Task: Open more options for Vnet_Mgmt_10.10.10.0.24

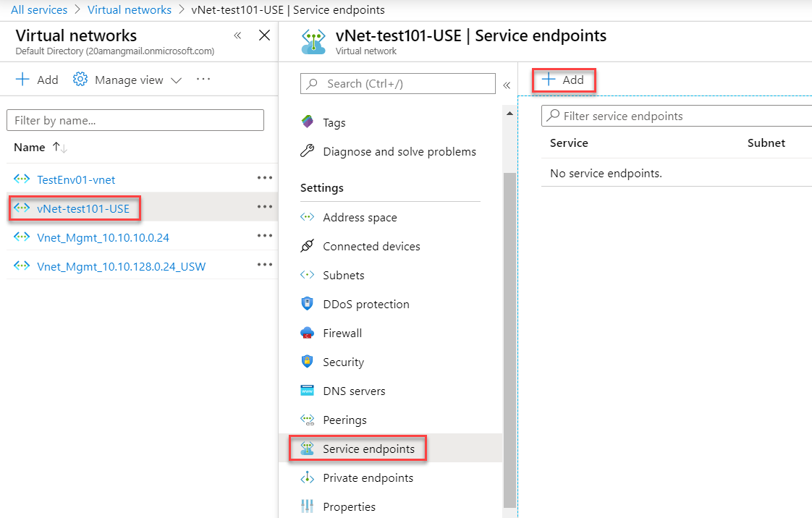Action: [265, 235]
